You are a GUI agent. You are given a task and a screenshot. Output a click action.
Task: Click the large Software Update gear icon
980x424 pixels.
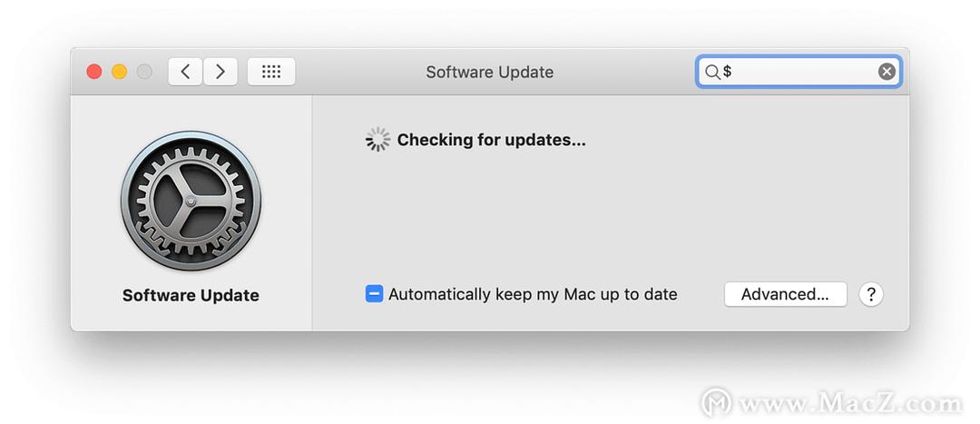pos(191,201)
